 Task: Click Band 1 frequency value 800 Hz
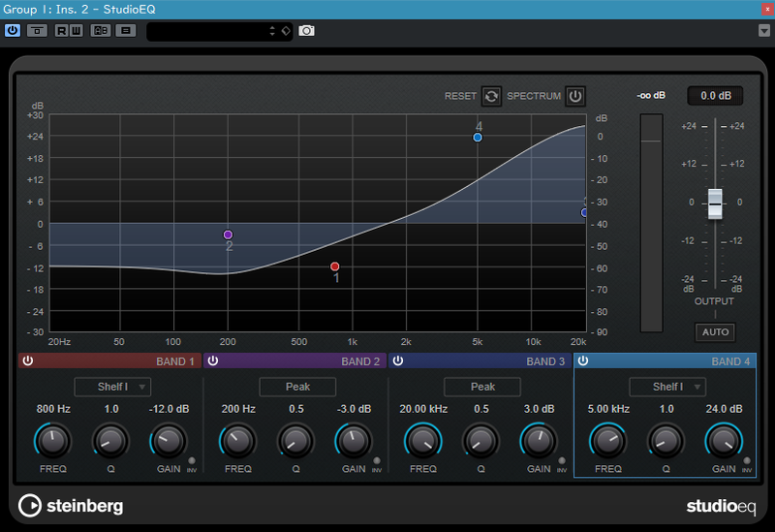tap(53, 409)
